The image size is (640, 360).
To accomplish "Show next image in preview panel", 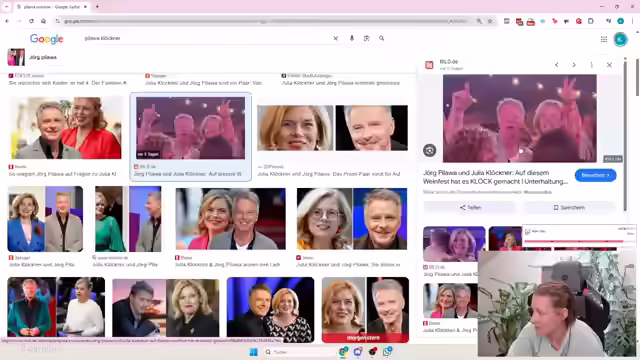I will click(x=574, y=65).
